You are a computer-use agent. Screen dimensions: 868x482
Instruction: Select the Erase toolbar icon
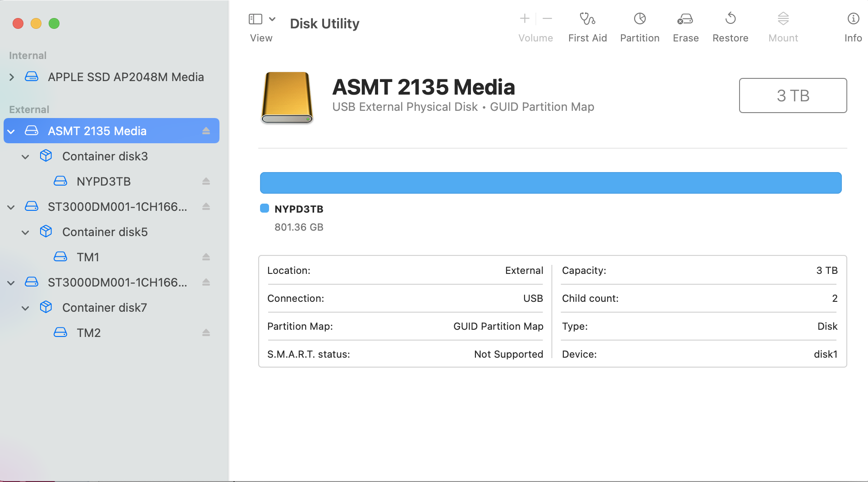tap(685, 18)
